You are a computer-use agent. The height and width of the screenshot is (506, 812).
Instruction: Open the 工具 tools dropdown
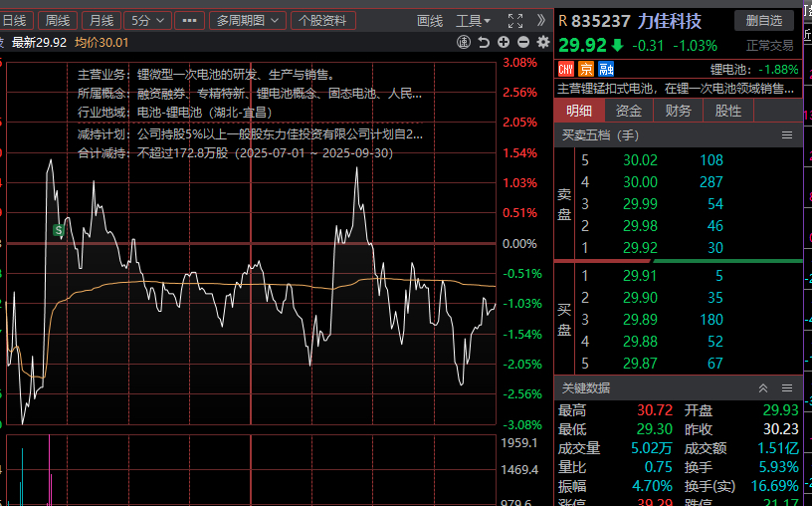(x=473, y=21)
